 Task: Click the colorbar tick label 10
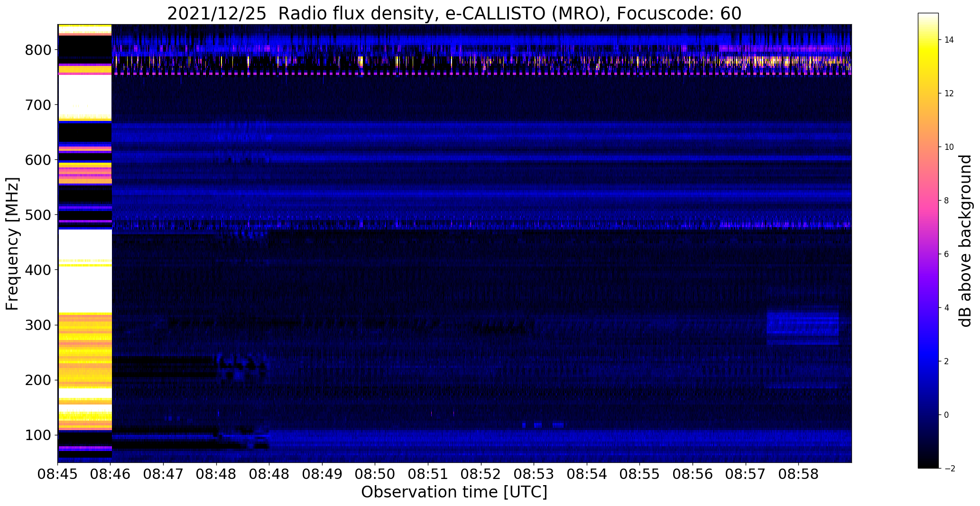tap(949, 147)
